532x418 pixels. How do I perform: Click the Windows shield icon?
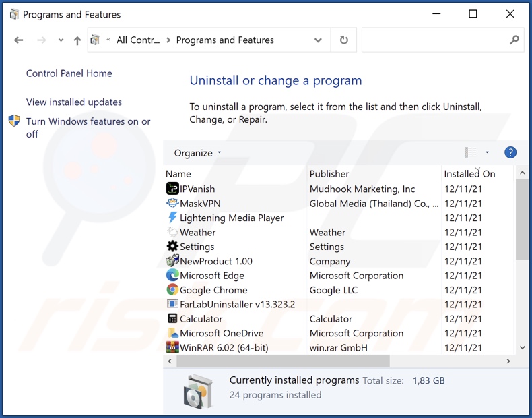click(x=14, y=121)
